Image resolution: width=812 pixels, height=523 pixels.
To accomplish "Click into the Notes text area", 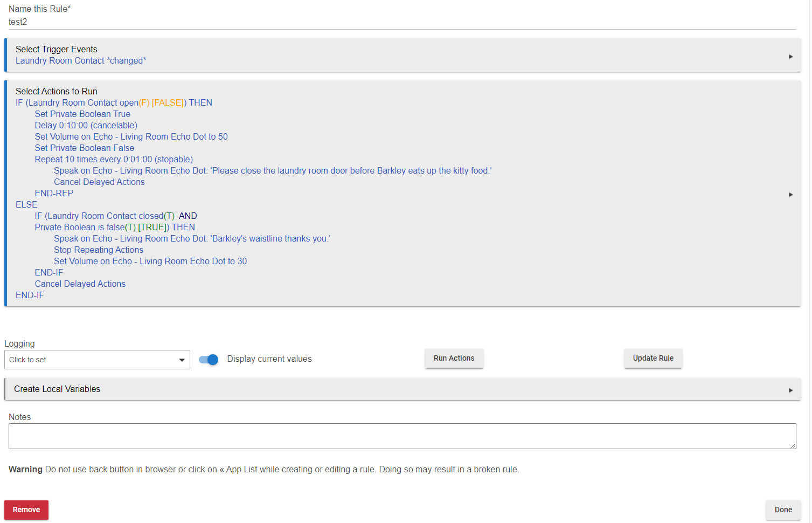I will (402, 436).
